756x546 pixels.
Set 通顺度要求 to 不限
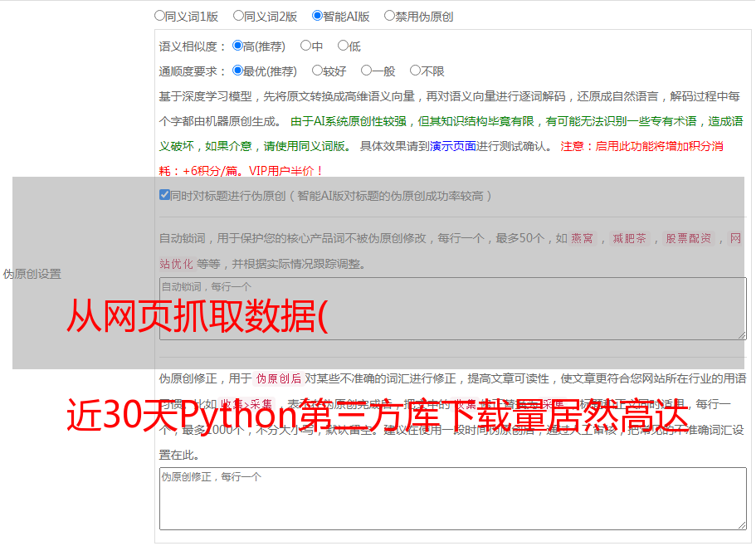[x=415, y=71]
